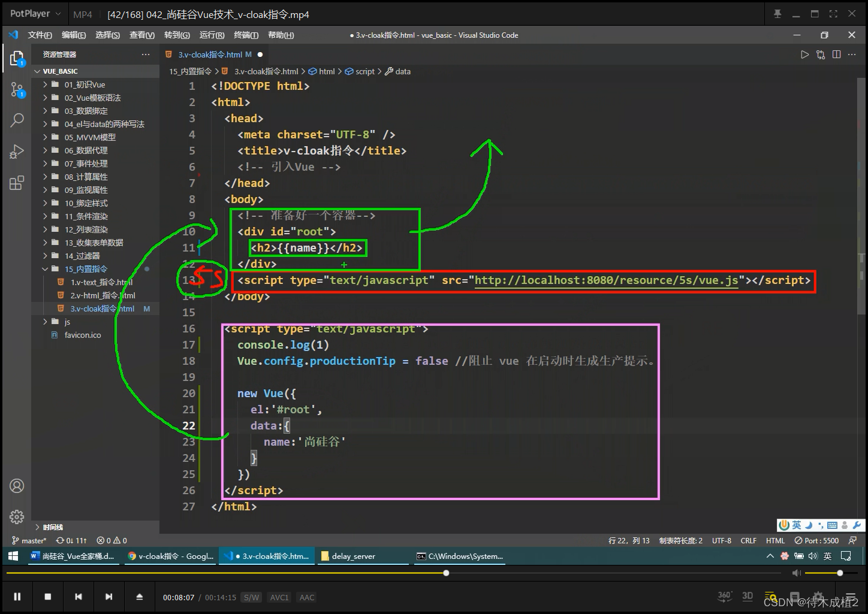Open the PotPlayer playlist menu icon
868x614 pixels.
851,597
